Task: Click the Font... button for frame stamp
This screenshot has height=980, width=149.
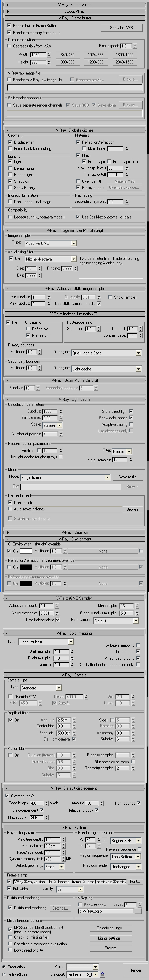Action: [135, 881]
